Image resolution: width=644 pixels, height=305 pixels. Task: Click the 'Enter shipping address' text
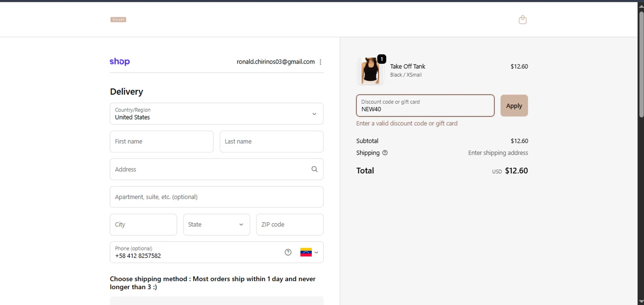click(x=498, y=153)
